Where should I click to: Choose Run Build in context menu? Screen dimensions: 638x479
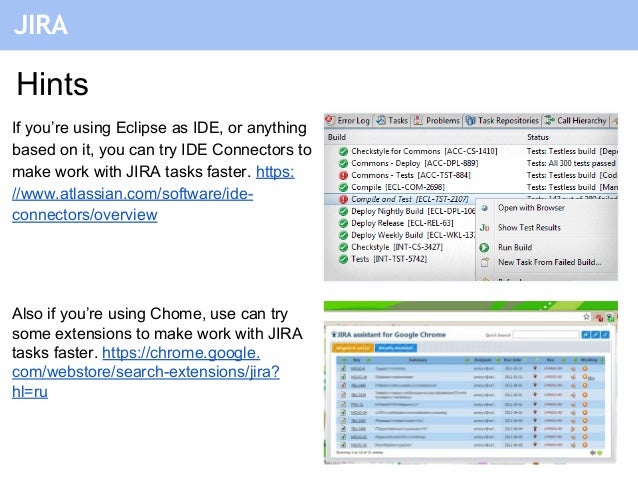pyautogui.click(x=515, y=247)
